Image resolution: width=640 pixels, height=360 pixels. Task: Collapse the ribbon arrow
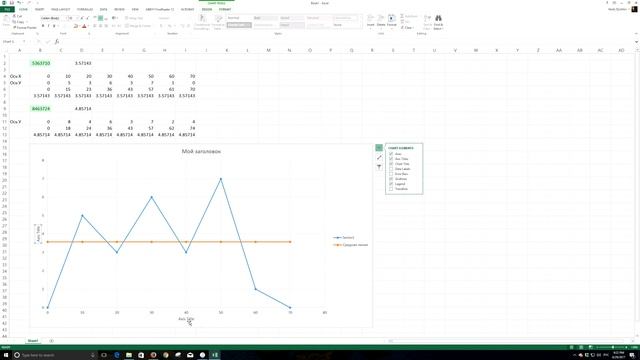[x=636, y=33]
